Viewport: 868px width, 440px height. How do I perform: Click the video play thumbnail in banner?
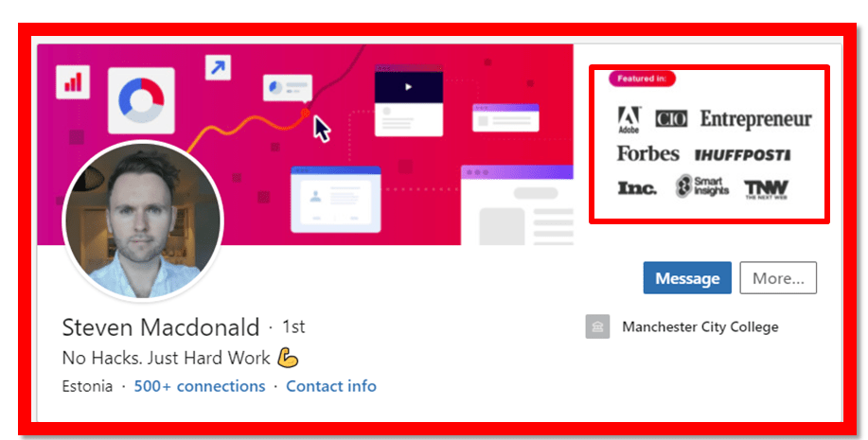tap(409, 87)
